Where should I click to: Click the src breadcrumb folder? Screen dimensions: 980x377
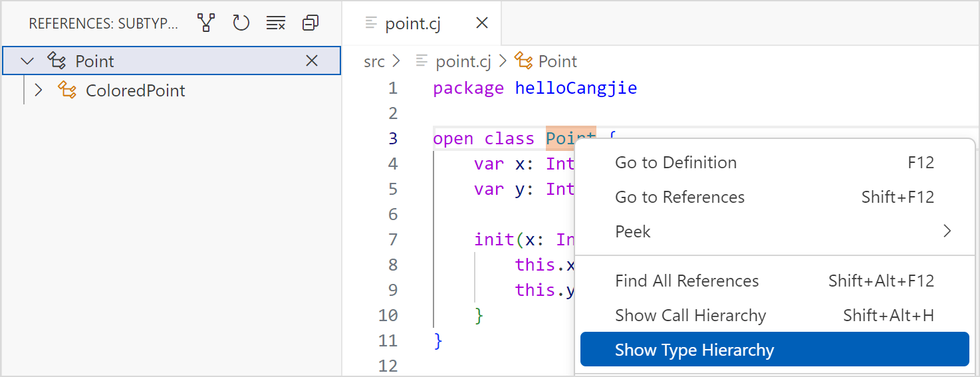374,61
